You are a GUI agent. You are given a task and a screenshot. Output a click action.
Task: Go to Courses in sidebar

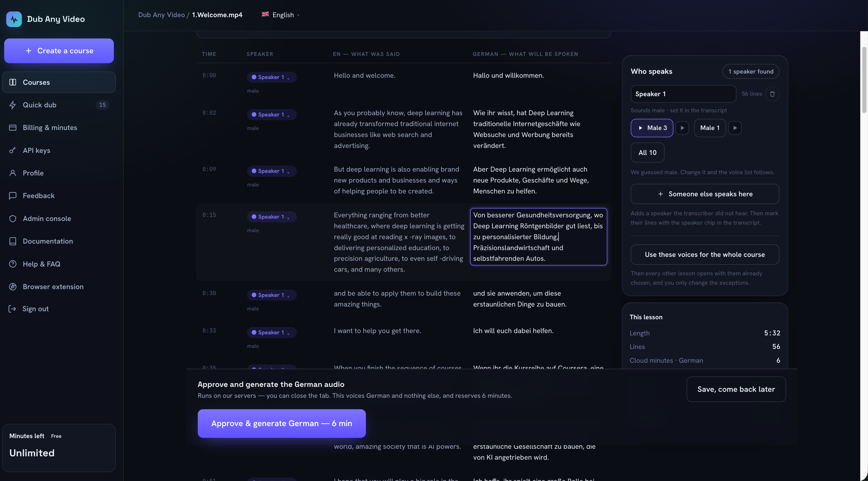[x=59, y=82]
